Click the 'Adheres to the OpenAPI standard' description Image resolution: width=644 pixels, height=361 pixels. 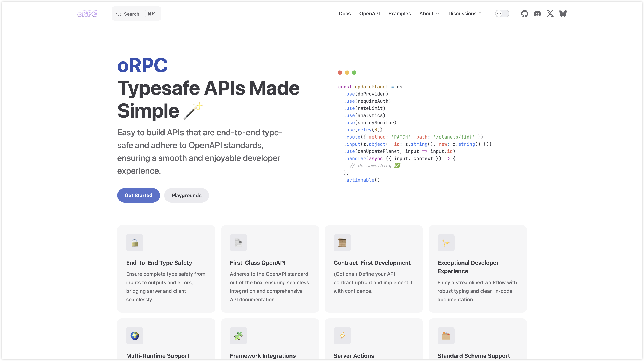click(269, 287)
